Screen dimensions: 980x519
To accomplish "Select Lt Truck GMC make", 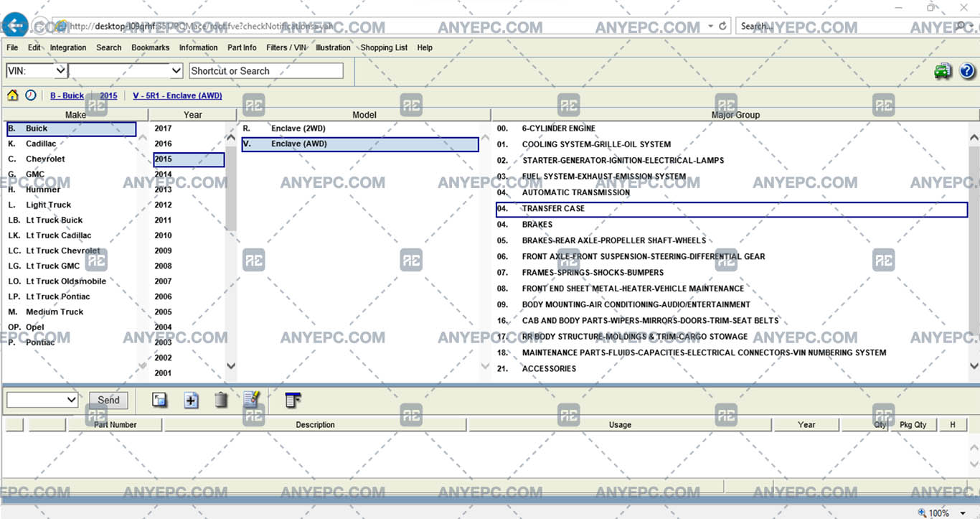I will coord(52,266).
